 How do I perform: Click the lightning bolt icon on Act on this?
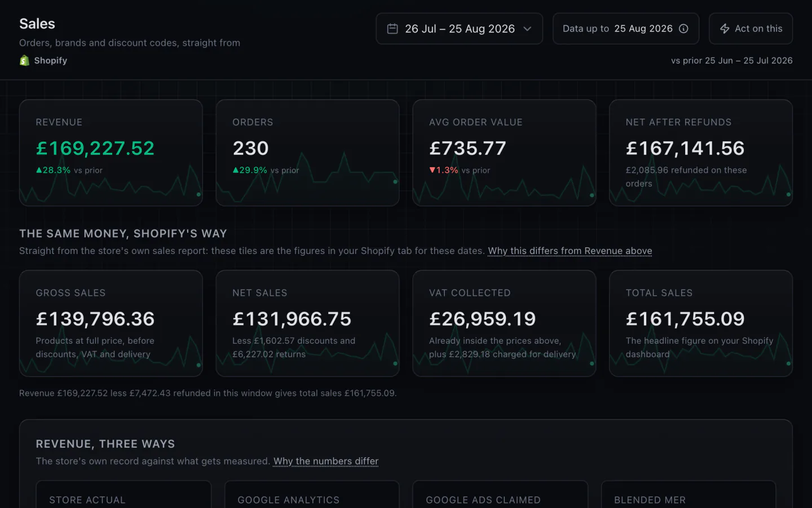(x=725, y=29)
